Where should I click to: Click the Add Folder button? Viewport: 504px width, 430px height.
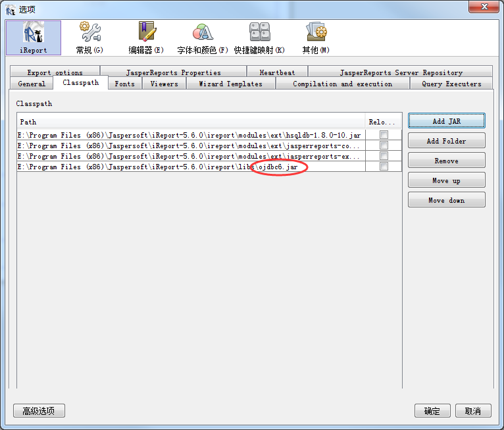(447, 140)
